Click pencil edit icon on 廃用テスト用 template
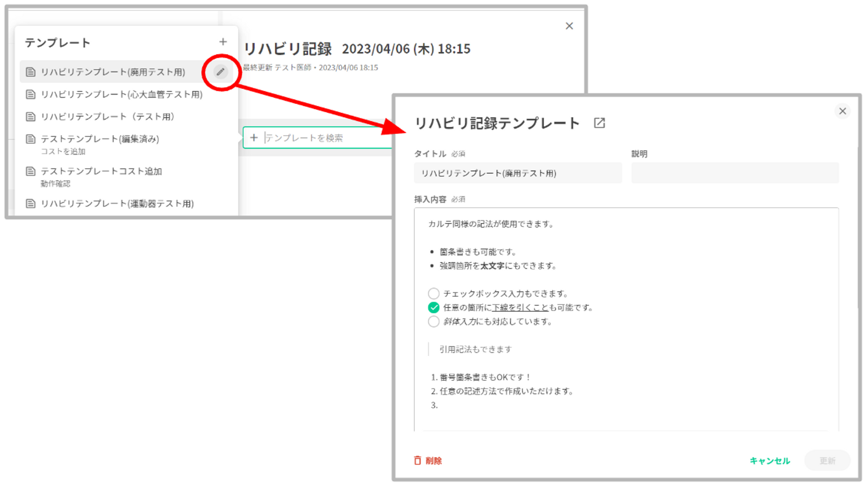Screen dimensions: 868x488 pos(220,72)
